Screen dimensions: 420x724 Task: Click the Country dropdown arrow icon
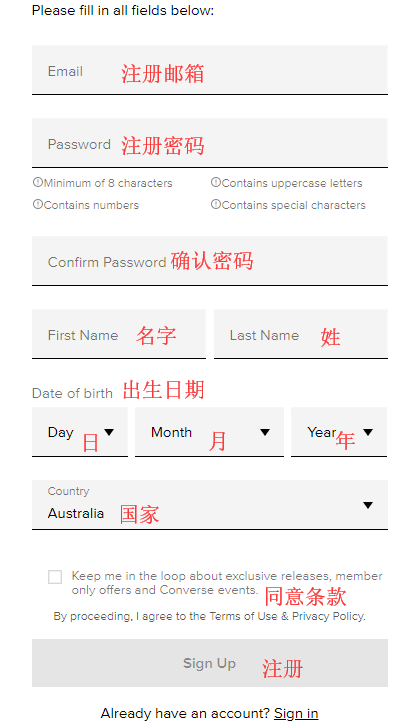(368, 505)
